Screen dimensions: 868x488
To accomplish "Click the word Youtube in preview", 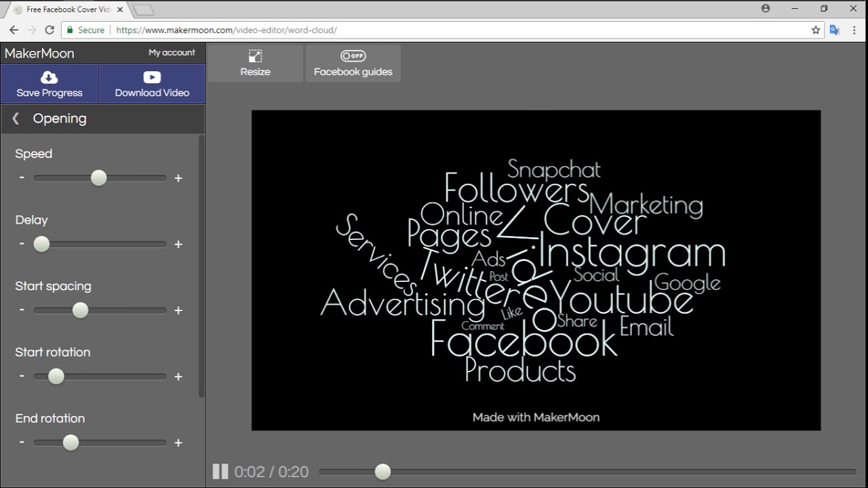I will click(x=622, y=298).
